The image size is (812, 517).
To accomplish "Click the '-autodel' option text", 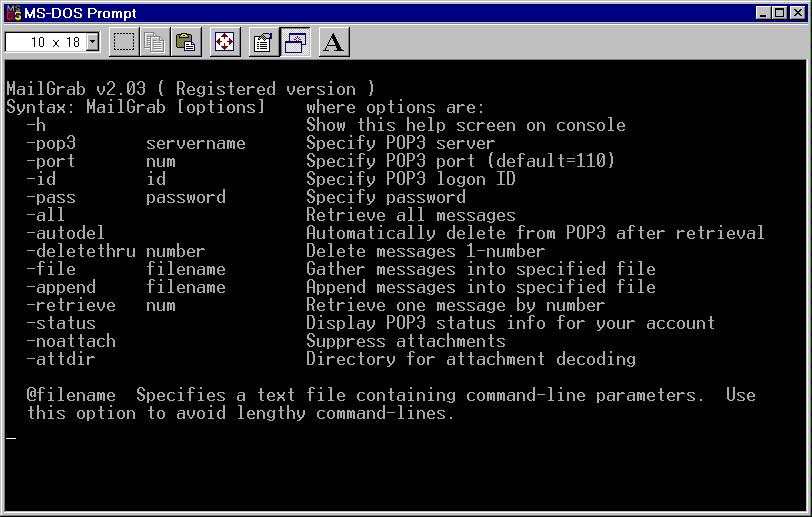I will [66, 233].
